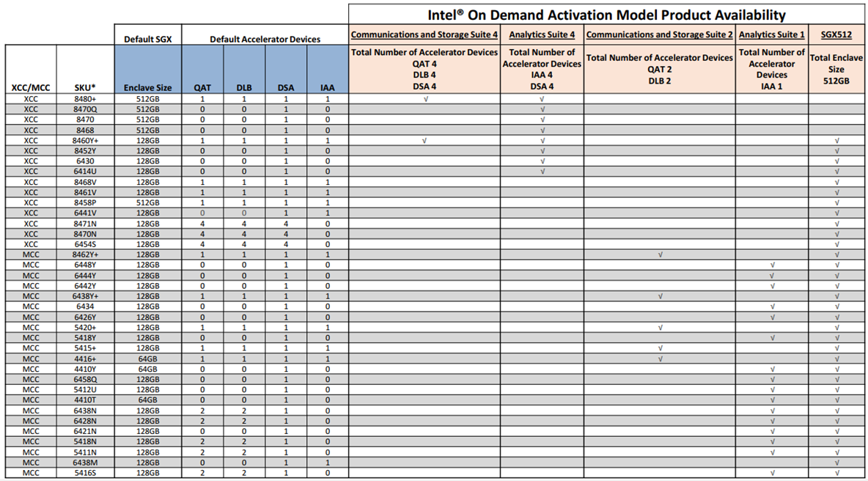The height and width of the screenshot is (481, 868).
Task: Click the "Enclave Size" column header
Action: click(x=148, y=87)
